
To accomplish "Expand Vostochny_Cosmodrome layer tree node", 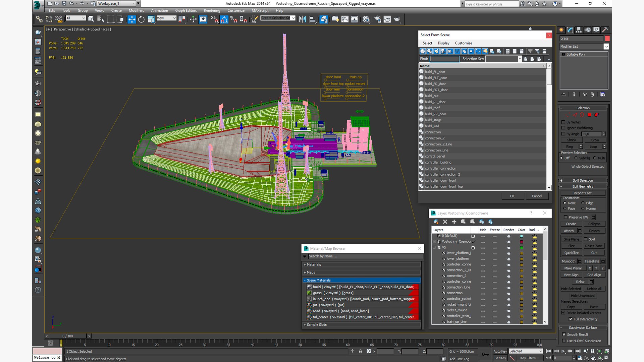I will (x=434, y=241).
